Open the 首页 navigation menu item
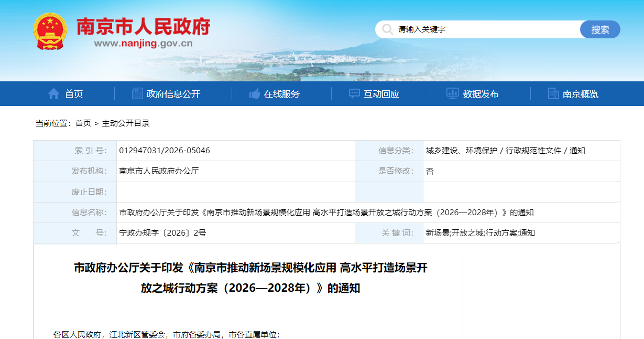Screen dimensions: 644x339 [x=74, y=94]
